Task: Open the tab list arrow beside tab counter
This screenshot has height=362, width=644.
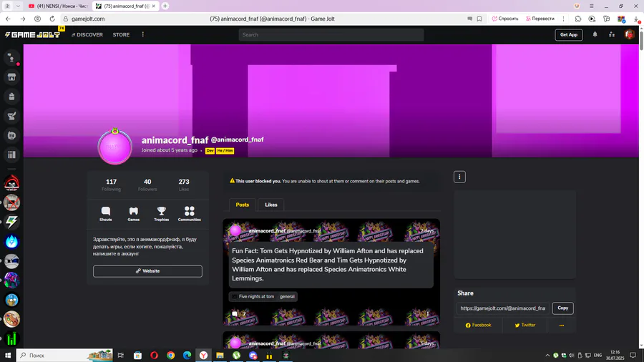Action: point(18,6)
